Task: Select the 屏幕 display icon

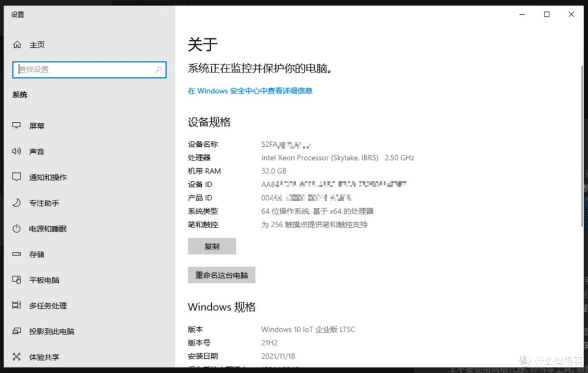Action: (16, 126)
